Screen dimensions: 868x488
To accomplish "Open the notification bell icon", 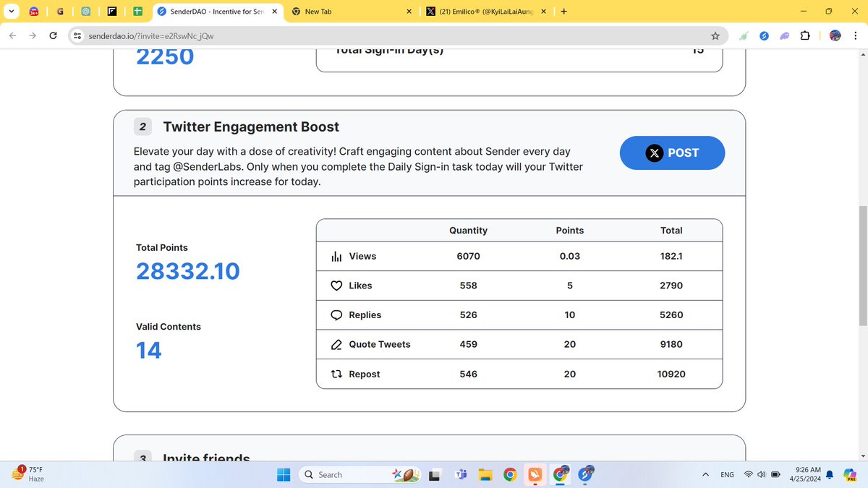I will click(x=830, y=475).
